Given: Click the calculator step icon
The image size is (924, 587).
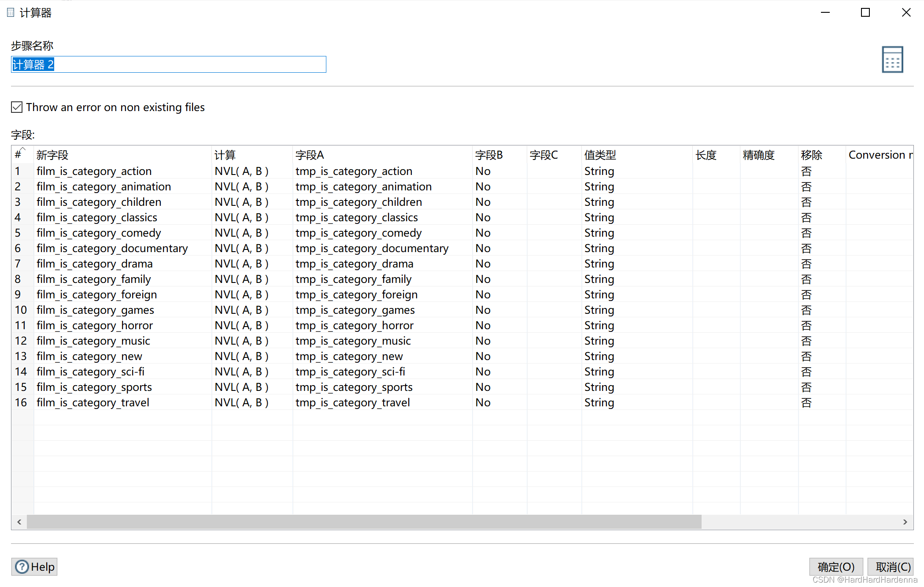Looking at the screenshot, I should coord(892,59).
